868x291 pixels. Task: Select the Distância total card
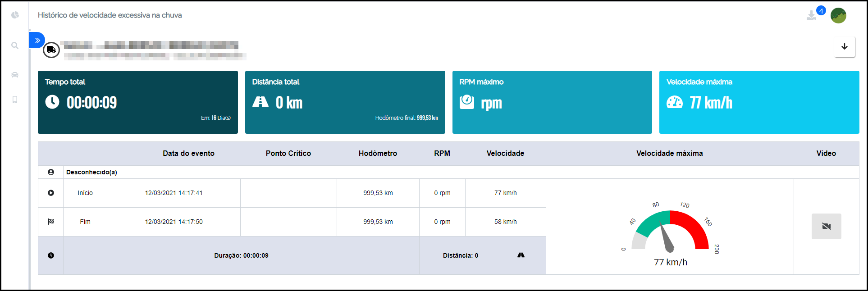(x=345, y=102)
